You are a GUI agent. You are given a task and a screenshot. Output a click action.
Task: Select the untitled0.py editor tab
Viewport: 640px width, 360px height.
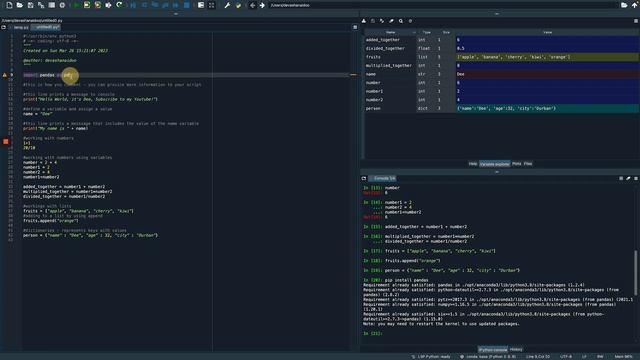47,27
